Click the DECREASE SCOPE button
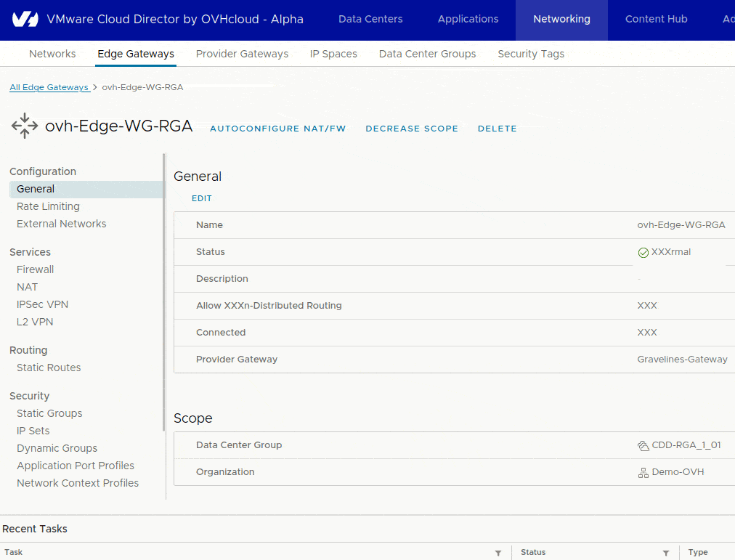Image resolution: width=735 pixels, height=560 pixels. [x=412, y=129]
